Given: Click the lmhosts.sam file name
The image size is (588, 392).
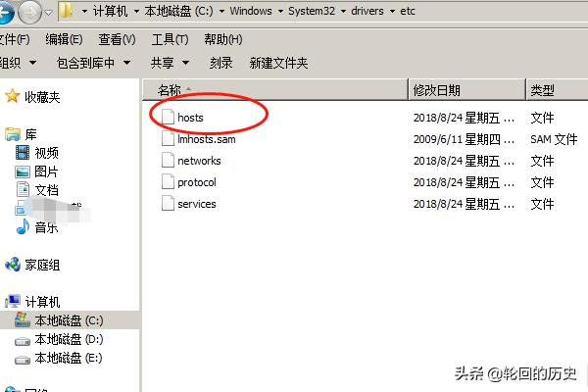Looking at the screenshot, I should click(x=206, y=139).
